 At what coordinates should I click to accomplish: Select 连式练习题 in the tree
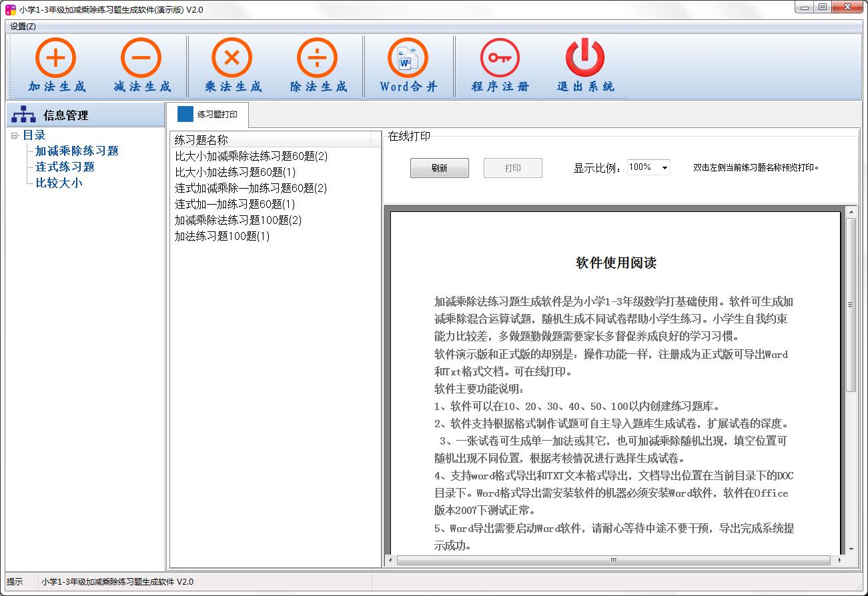(65, 167)
